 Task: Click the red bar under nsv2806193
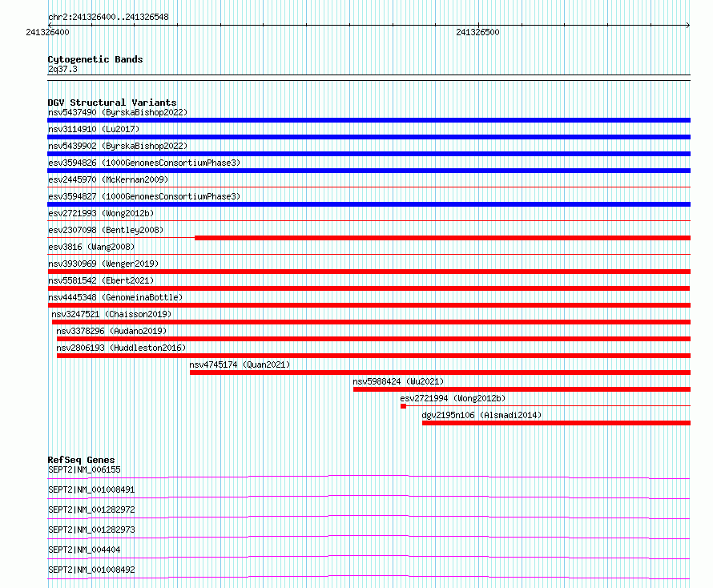[x=373, y=356]
